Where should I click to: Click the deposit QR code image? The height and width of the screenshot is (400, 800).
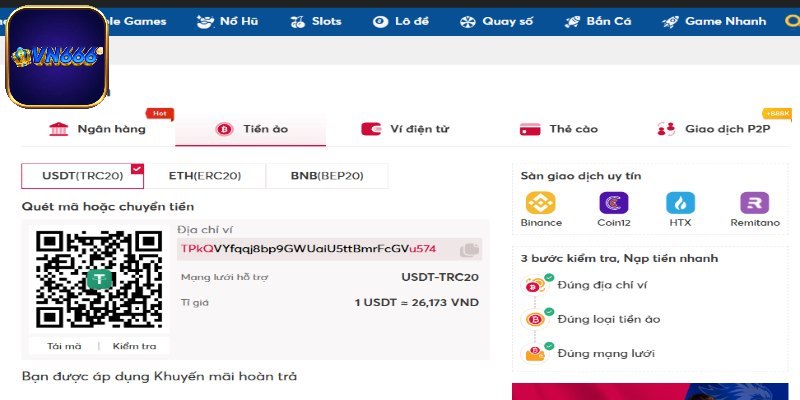click(x=99, y=279)
